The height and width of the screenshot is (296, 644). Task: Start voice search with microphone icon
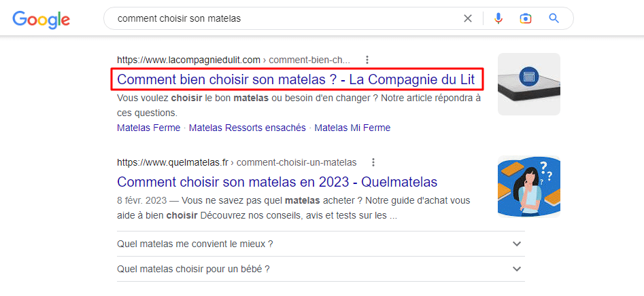point(498,18)
